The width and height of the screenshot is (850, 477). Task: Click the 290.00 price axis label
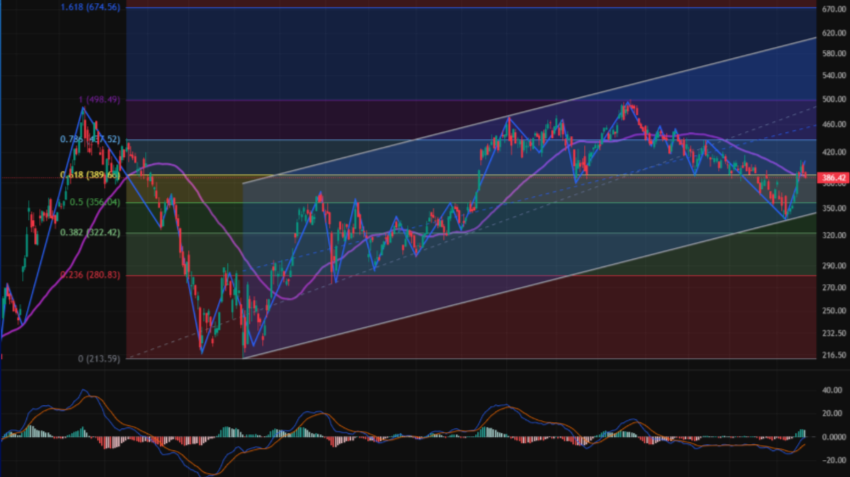[x=832, y=265]
